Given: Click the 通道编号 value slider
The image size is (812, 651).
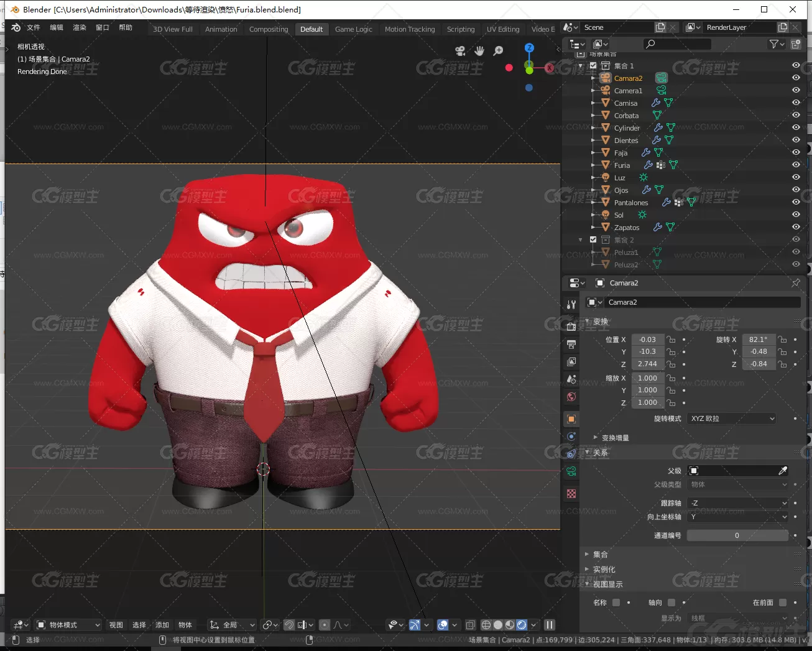Looking at the screenshot, I should pyautogui.click(x=737, y=535).
